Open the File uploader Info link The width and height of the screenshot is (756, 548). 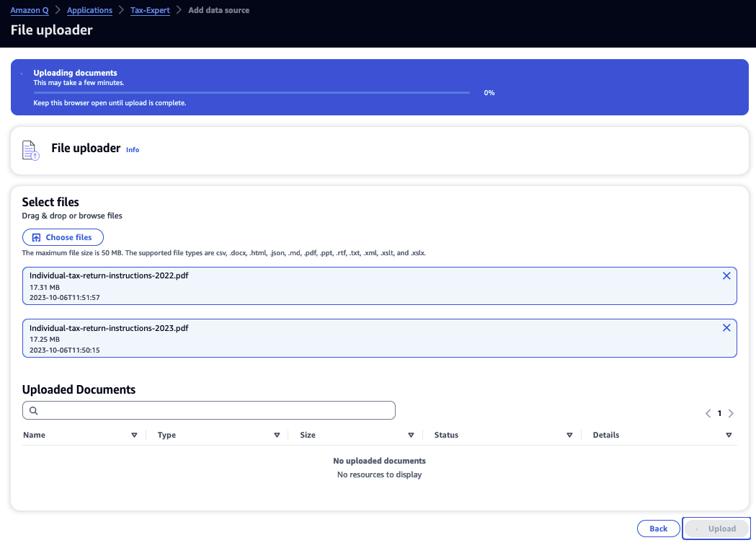tap(133, 150)
